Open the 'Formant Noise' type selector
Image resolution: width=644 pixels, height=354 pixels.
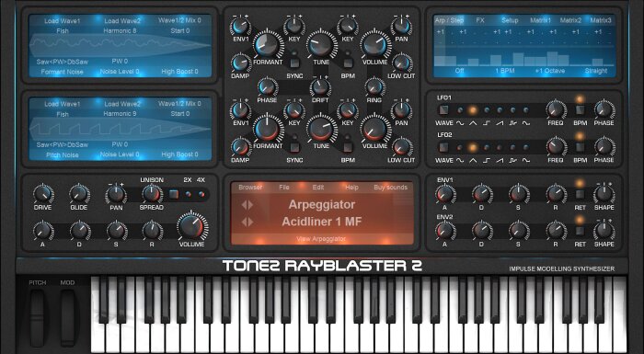(x=62, y=72)
